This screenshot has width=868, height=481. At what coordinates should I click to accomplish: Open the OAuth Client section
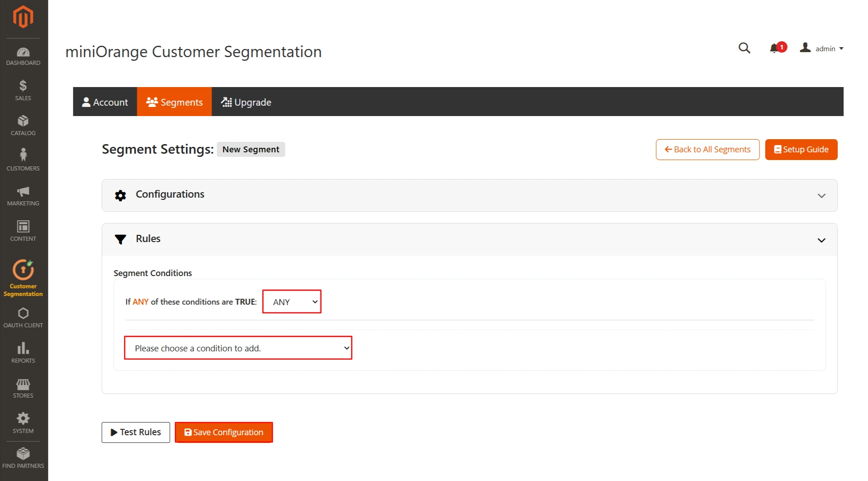click(x=23, y=317)
